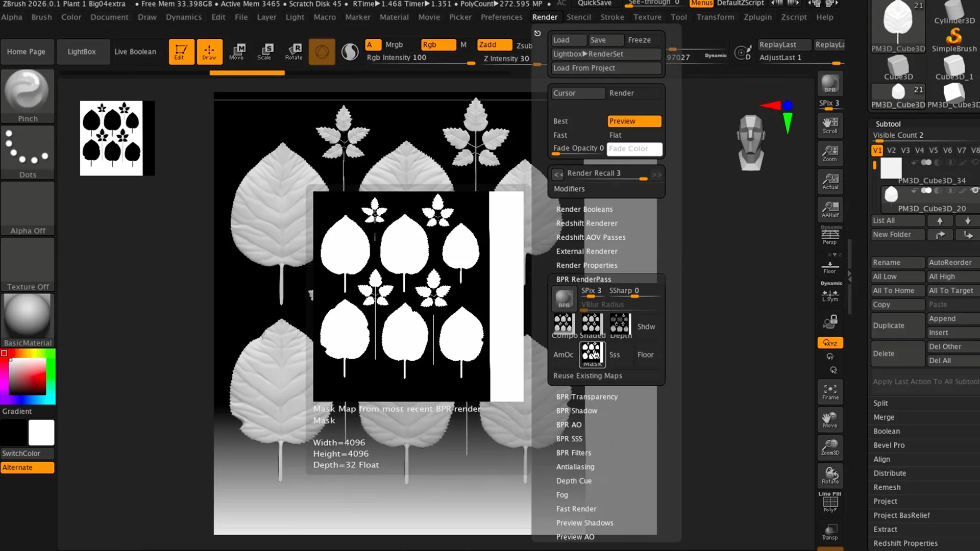Toggle the Rgb channel button
This screenshot has height=551, width=980.
(438, 44)
